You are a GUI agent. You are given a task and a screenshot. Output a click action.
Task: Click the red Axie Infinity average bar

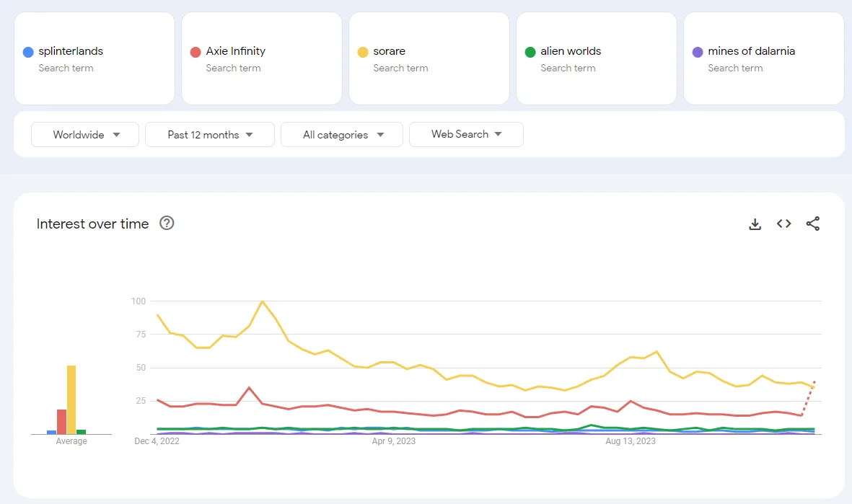tap(61, 422)
